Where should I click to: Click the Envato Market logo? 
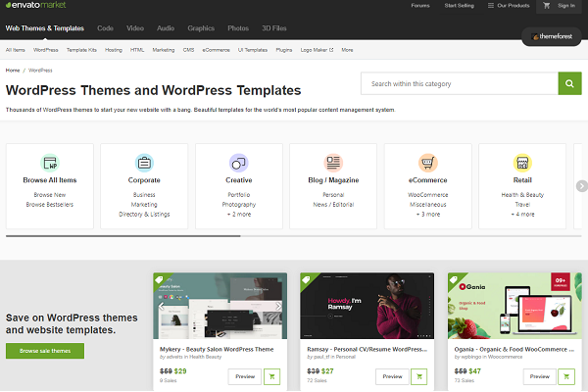(35, 5)
